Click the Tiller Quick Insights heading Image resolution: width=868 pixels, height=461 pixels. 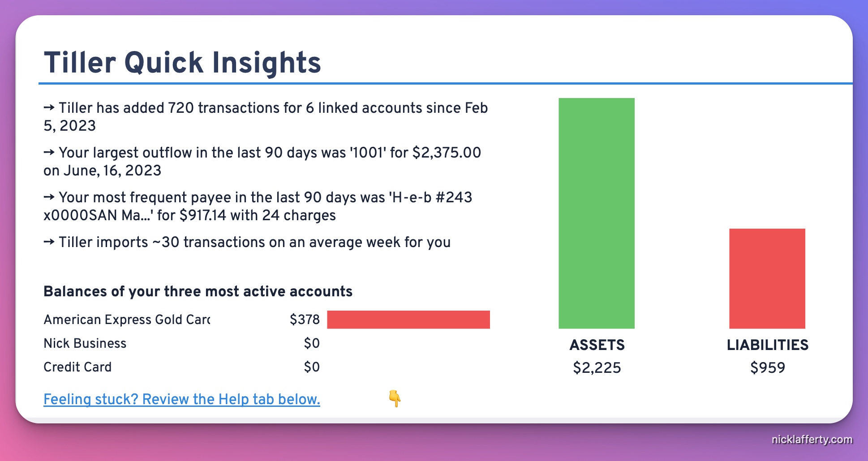(x=182, y=62)
